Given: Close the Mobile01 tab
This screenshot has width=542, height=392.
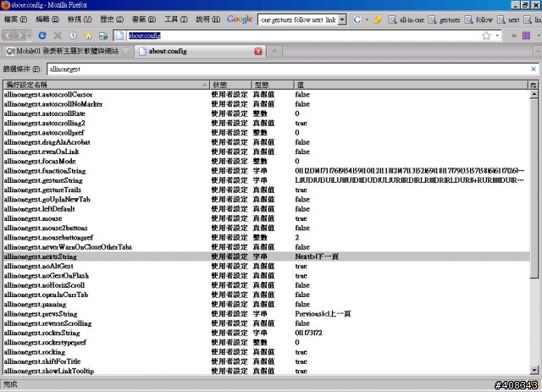Looking at the screenshot, I should [126, 52].
